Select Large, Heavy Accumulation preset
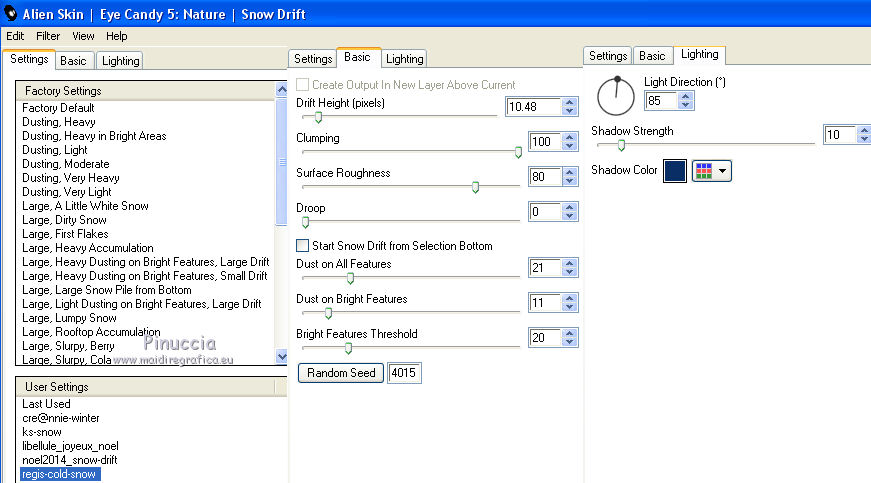This screenshot has height=483, width=871. [88, 248]
